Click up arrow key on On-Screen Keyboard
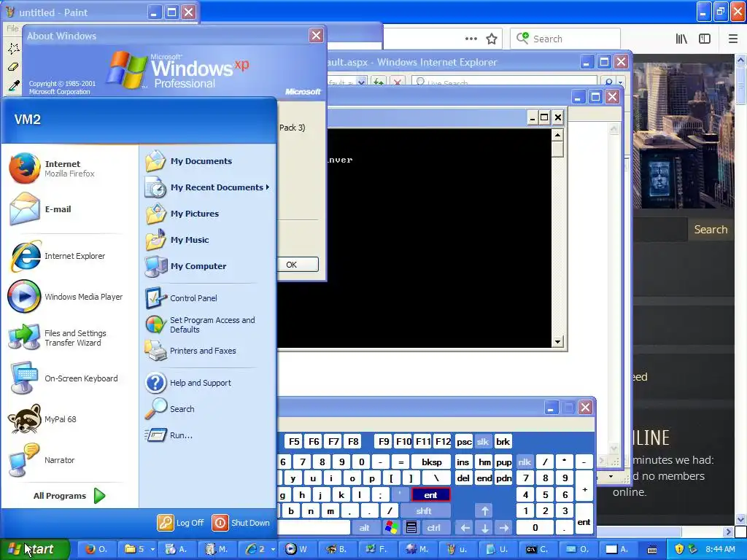 click(x=485, y=511)
